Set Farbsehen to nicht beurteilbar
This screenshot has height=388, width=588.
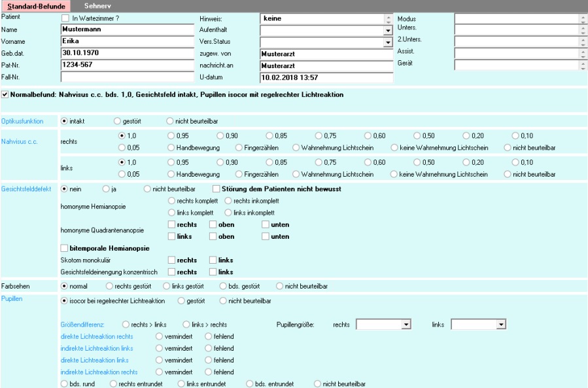click(x=279, y=287)
